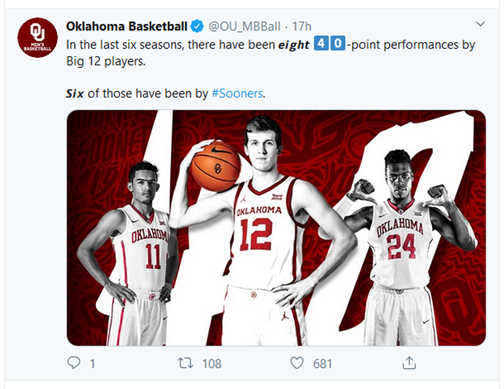
Task: Open the Oklahoma Basketball profile avatar
Action: 37,38
